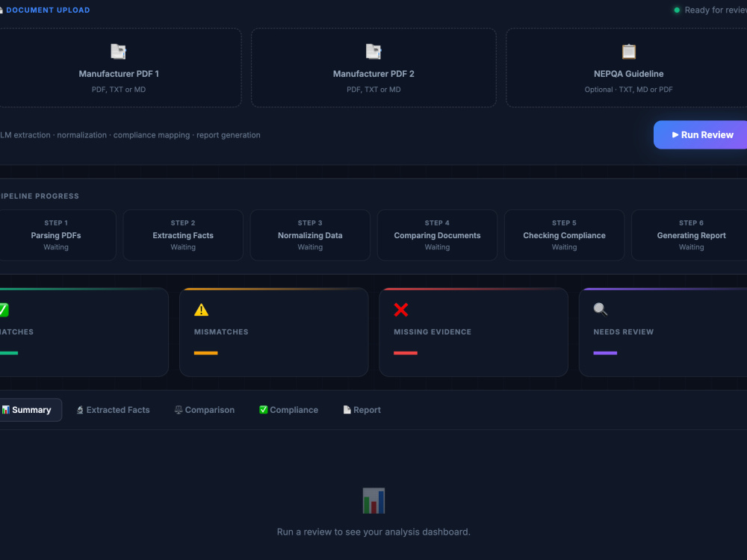This screenshot has width=747, height=560.
Task: Click the green checkmark on Matches card
Action: [4, 310]
